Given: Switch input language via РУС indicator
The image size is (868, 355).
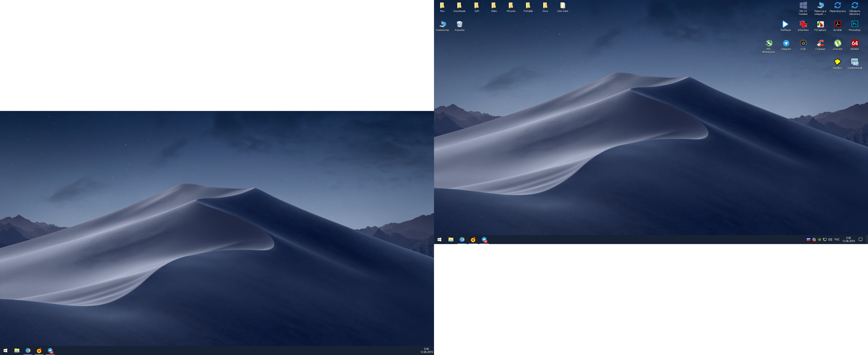Looking at the screenshot, I should point(837,240).
